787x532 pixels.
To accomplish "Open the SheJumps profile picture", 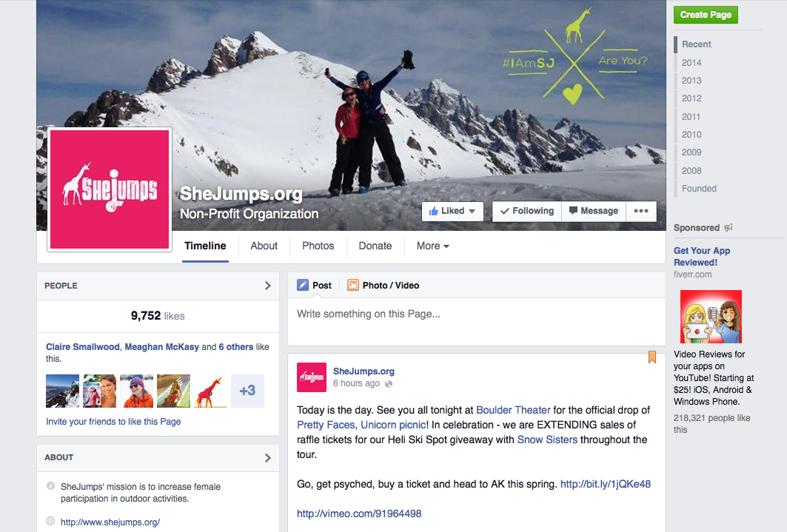I will point(110,189).
